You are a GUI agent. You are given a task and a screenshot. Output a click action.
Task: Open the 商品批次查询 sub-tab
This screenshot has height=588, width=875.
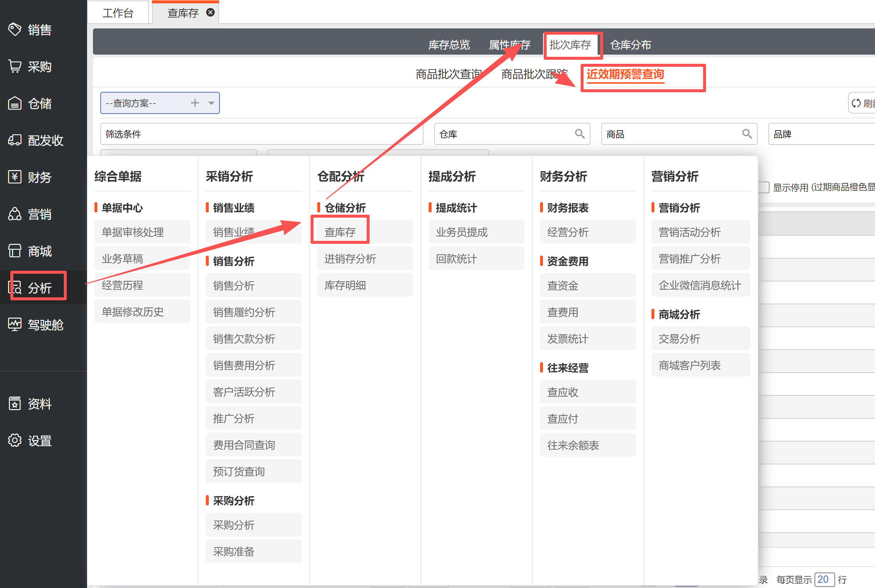click(449, 74)
